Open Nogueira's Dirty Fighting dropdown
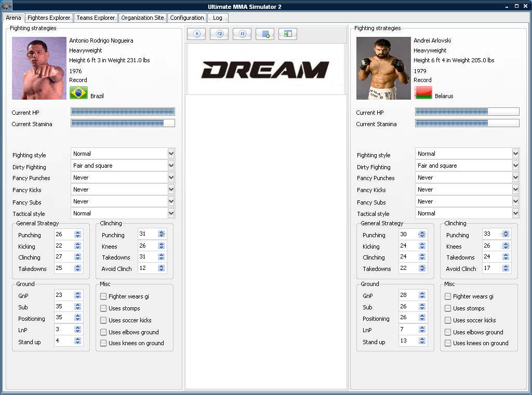 click(x=171, y=166)
